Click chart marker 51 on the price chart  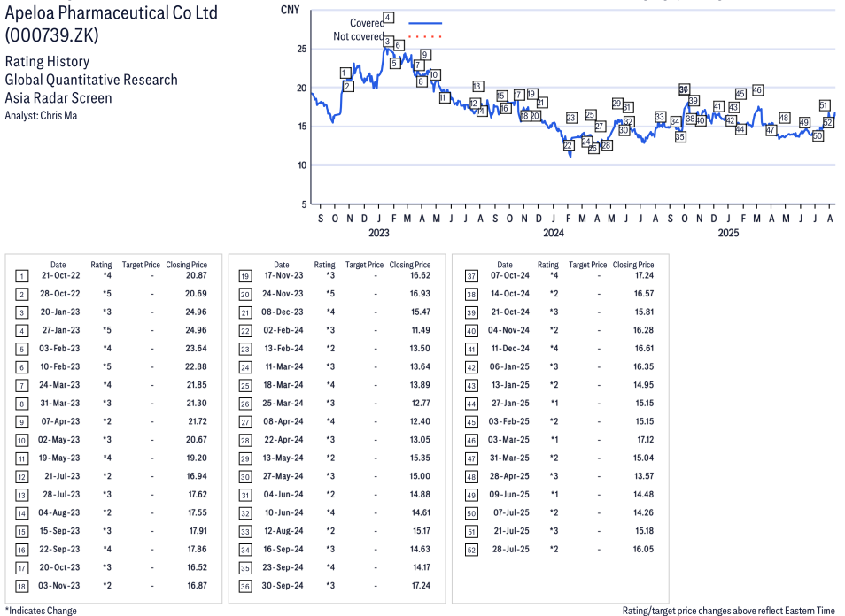[x=824, y=105]
